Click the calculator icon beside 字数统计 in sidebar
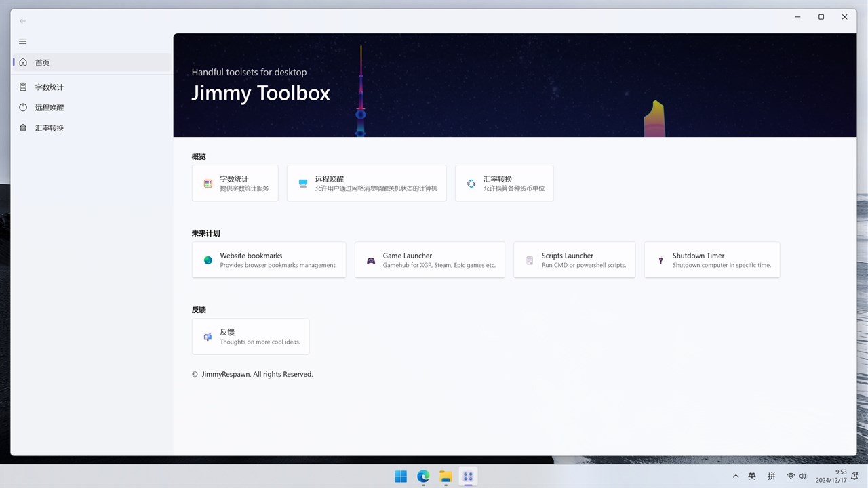The image size is (868, 488). 23,87
